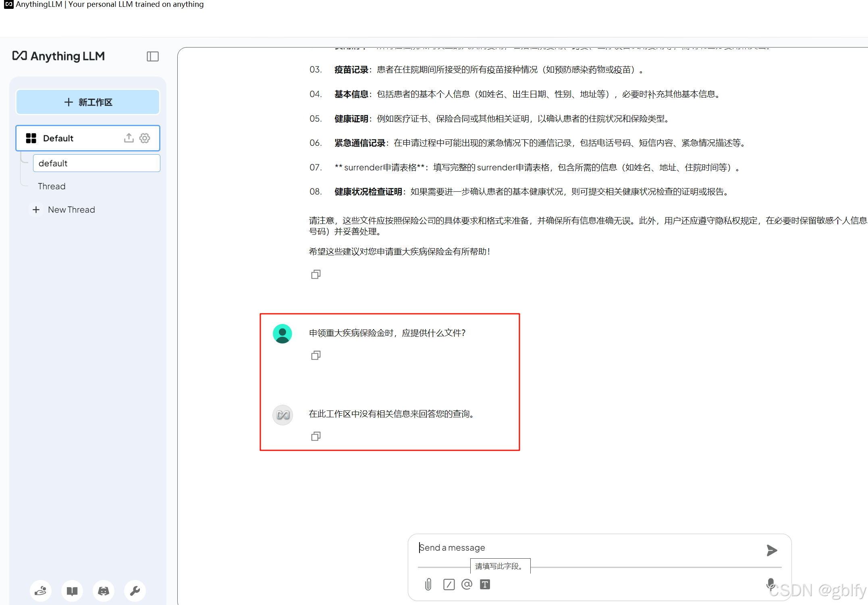This screenshot has width=868, height=605.
Task: Attach a file with paperclip icon
Action: 428,584
